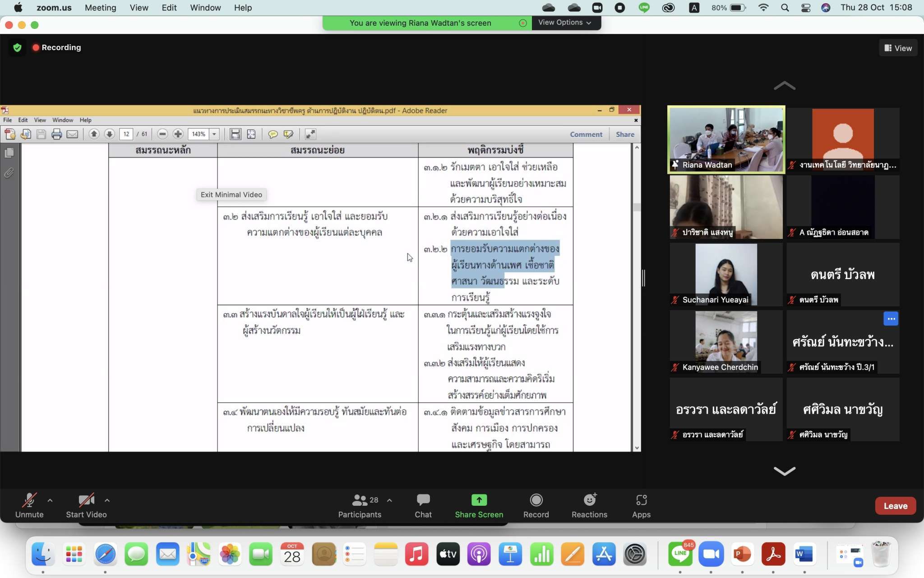Unmute the microphone
The image size is (924, 578).
(x=29, y=505)
